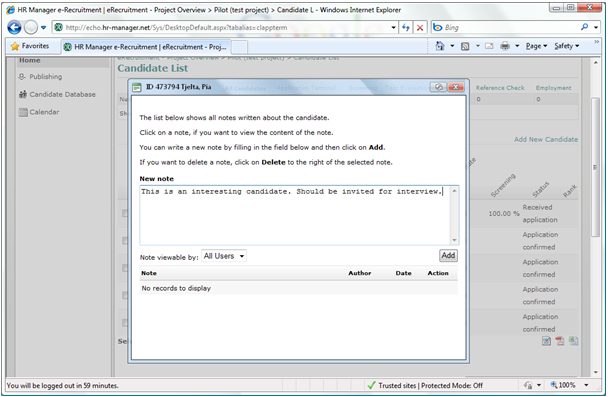
Task: Expand the Safety menu dropdown
Action: (x=567, y=46)
